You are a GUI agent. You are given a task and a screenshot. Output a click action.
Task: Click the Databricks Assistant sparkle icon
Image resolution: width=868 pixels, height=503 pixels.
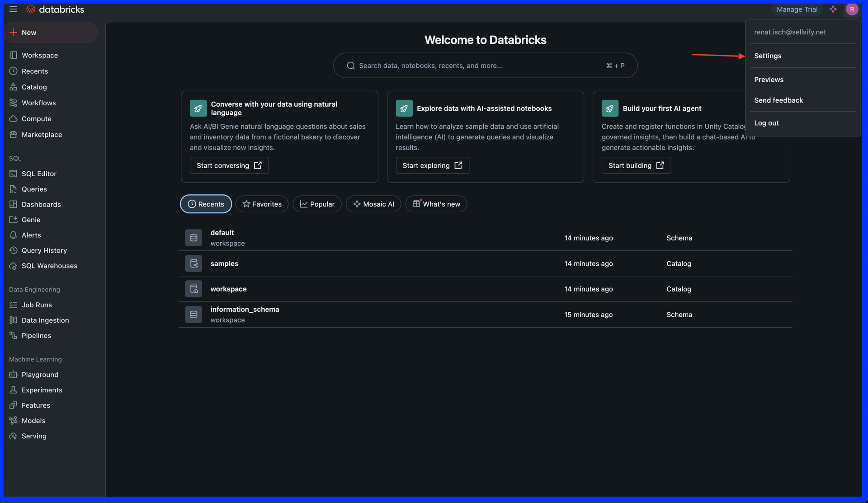click(x=833, y=9)
